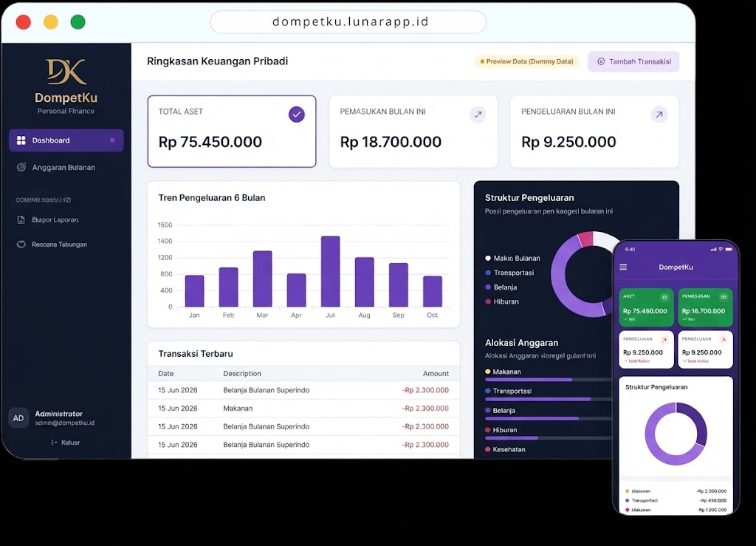Click the Kesehatan allocation label
The image size is (756, 546).
pyautogui.click(x=509, y=449)
